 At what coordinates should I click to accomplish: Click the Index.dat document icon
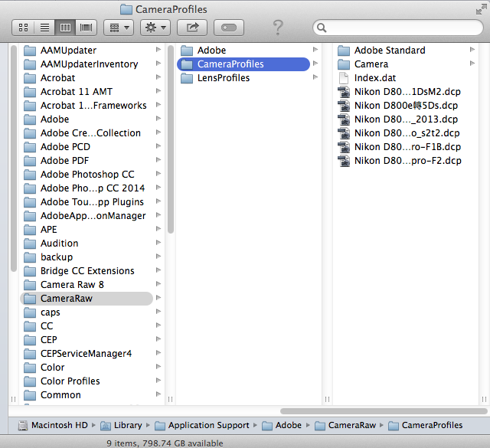pyautogui.click(x=344, y=78)
